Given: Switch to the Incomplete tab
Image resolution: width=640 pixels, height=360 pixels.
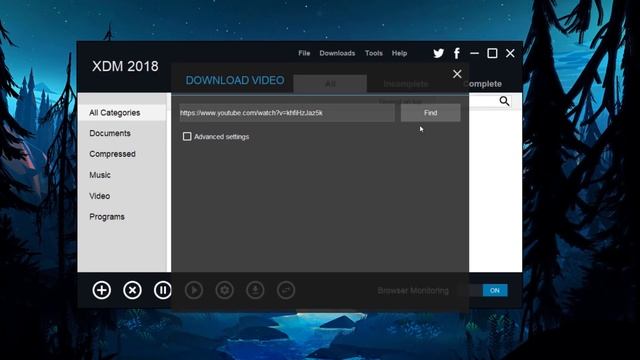Looking at the screenshot, I should 406,84.
